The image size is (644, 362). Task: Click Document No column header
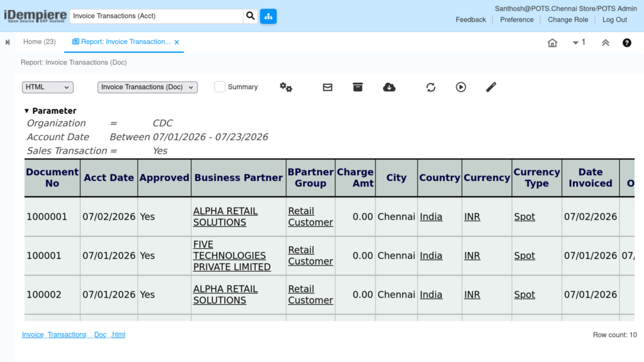52,178
